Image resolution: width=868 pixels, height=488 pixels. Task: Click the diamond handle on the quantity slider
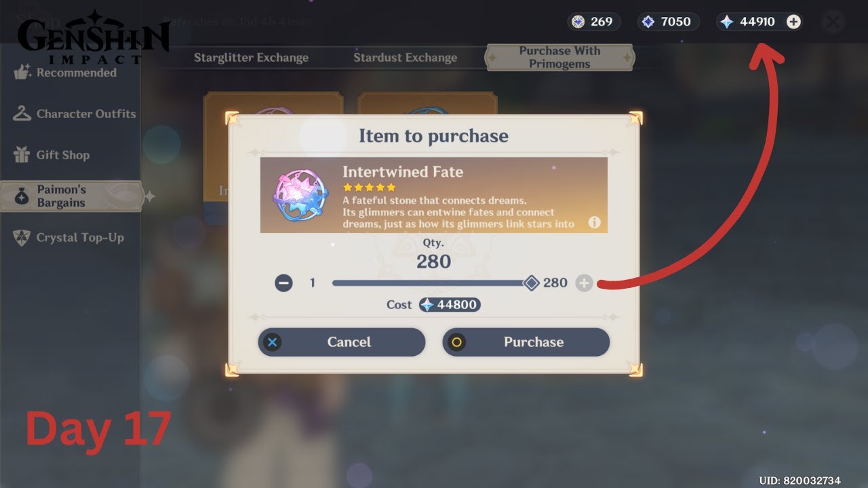532,283
